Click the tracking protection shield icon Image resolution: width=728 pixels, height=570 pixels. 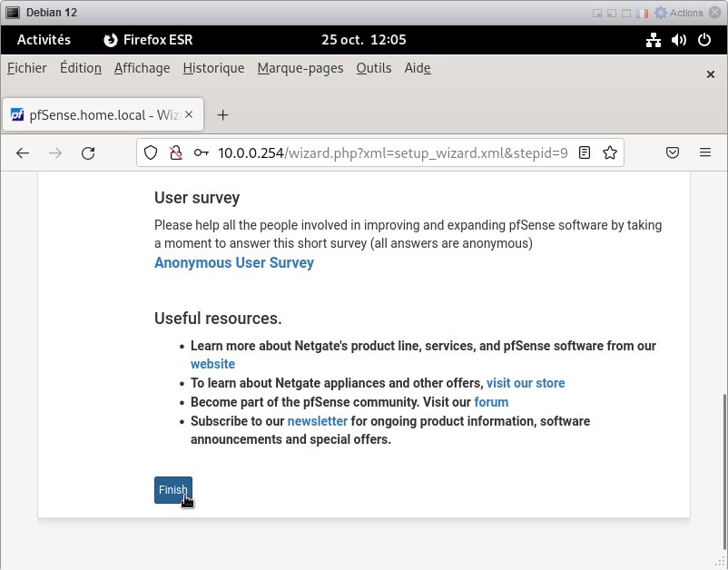pyautogui.click(x=151, y=152)
